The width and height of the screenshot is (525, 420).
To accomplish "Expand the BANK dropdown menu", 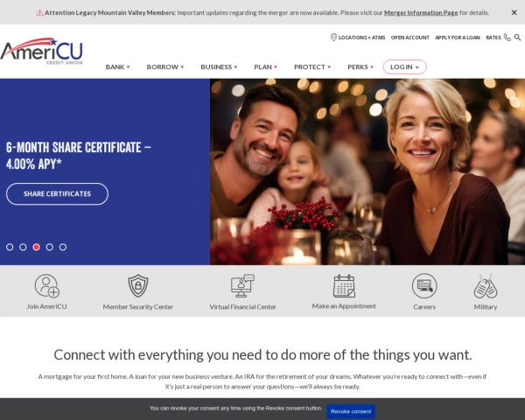I will (117, 67).
